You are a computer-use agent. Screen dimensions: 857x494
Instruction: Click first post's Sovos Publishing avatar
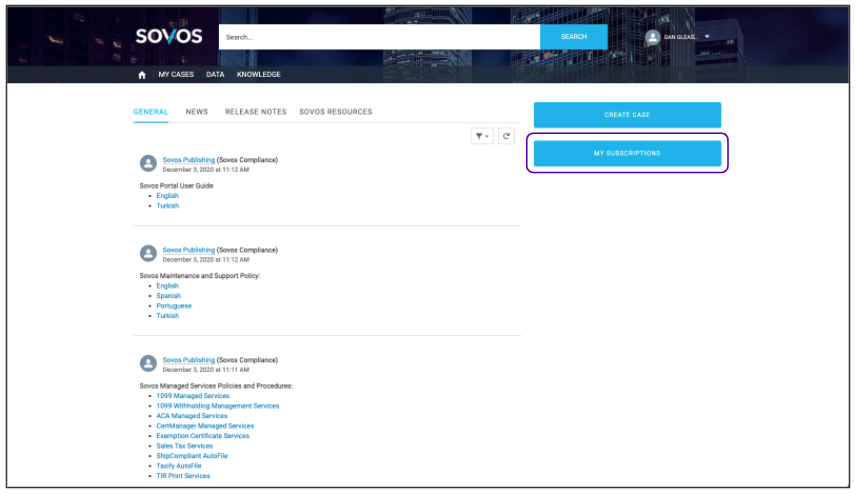(x=148, y=163)
